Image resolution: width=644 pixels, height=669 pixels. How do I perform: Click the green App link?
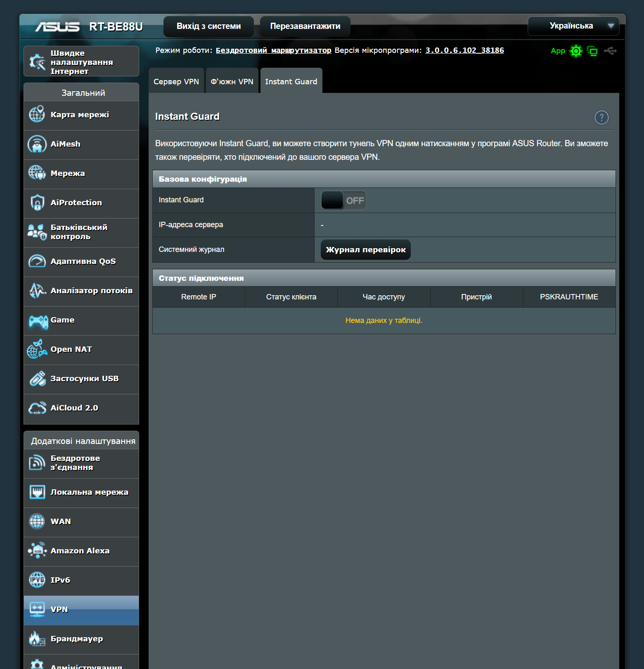coord(558,51)
